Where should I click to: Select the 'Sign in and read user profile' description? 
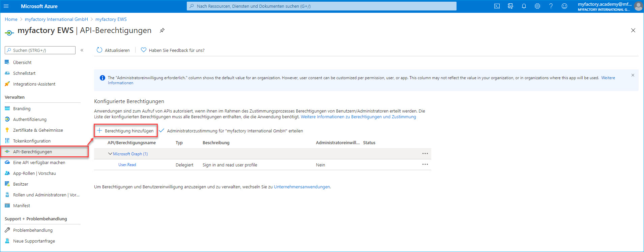pos(230,165)
